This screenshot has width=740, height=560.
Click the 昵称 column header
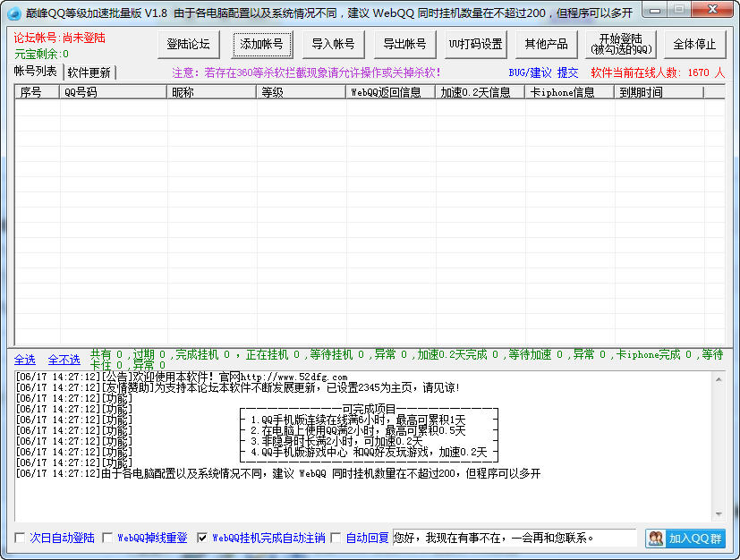(211, 92)
